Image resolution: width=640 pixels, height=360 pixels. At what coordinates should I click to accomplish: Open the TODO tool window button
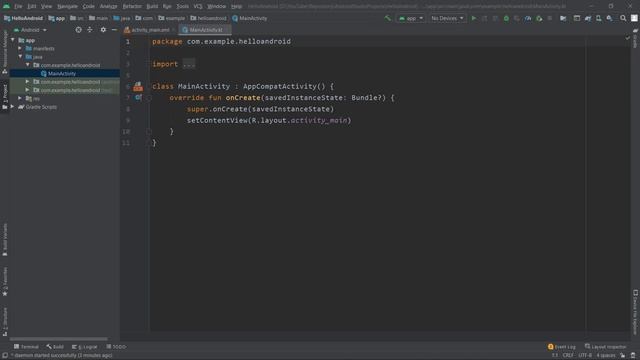click(116, 347)
